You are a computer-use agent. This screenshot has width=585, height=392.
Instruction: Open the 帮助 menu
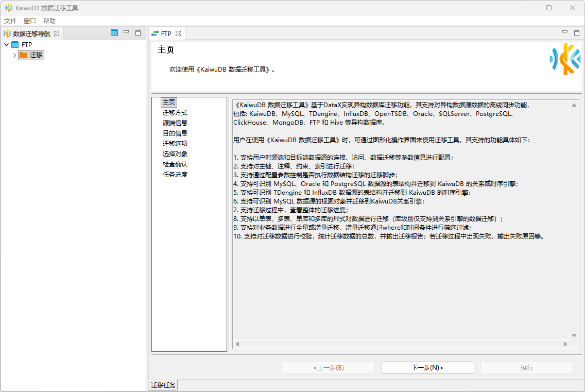pos(49,21)
